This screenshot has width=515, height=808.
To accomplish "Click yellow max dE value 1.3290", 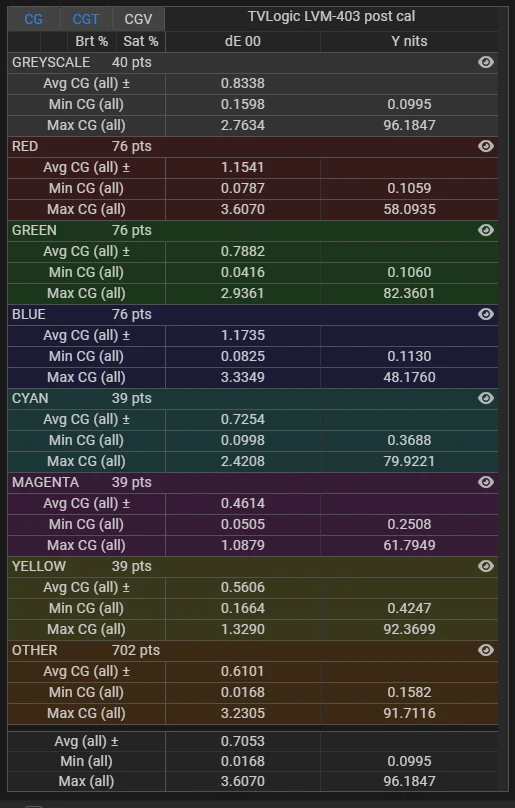I will click(x=243, y=629).
